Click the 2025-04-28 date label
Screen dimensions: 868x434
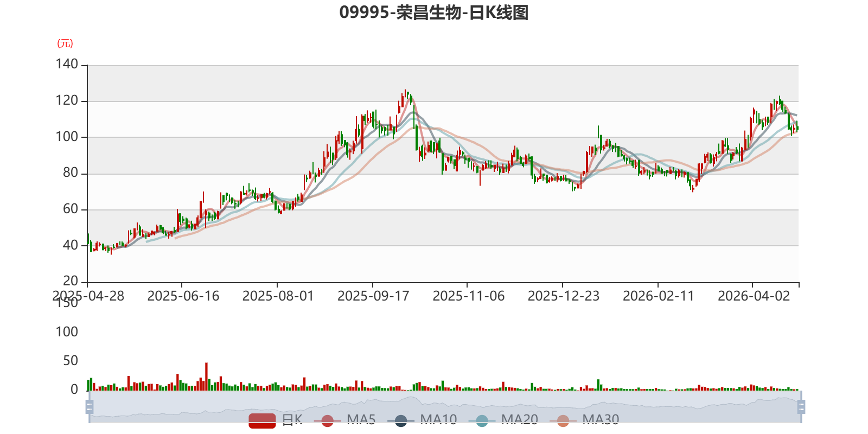click(88, 296)
